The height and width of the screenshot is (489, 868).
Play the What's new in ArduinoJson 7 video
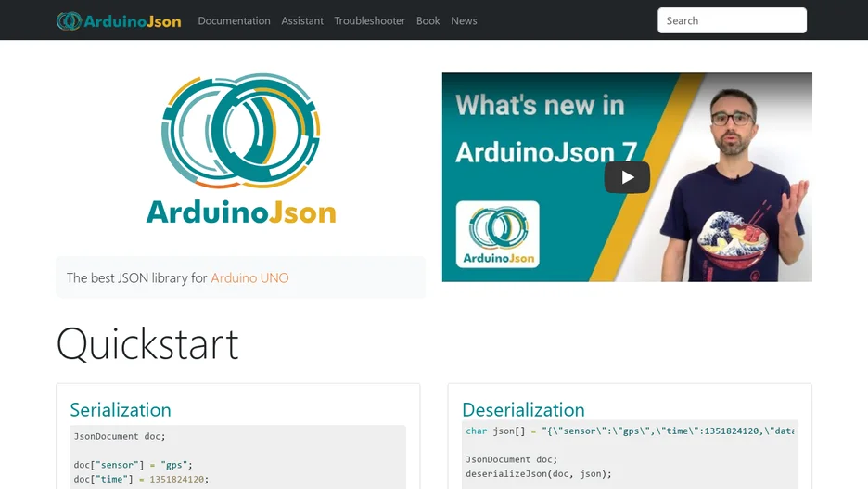tap(627, 177)
